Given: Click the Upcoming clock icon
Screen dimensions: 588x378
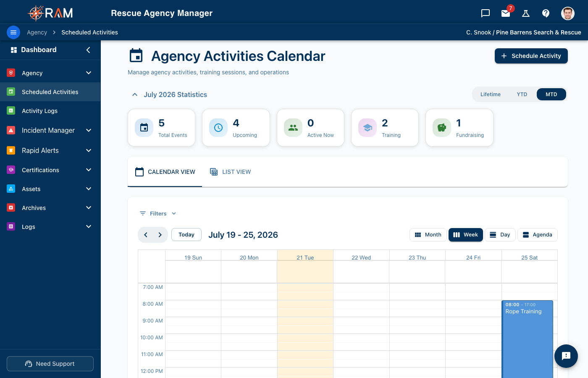Looking at the screenshot, I should point(218,128).
